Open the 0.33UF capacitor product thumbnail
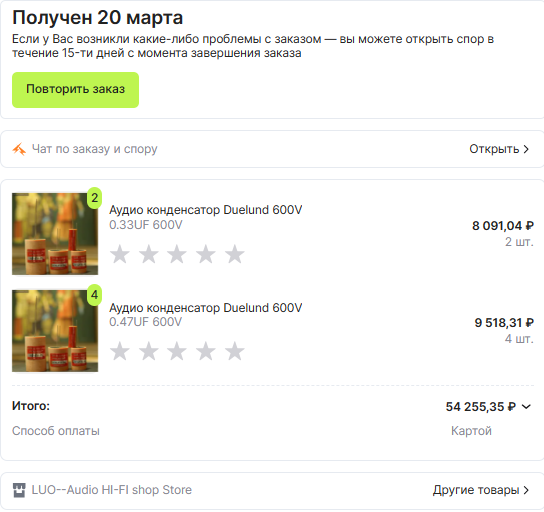This screenshot has width=544, height=512. (55, 234)
